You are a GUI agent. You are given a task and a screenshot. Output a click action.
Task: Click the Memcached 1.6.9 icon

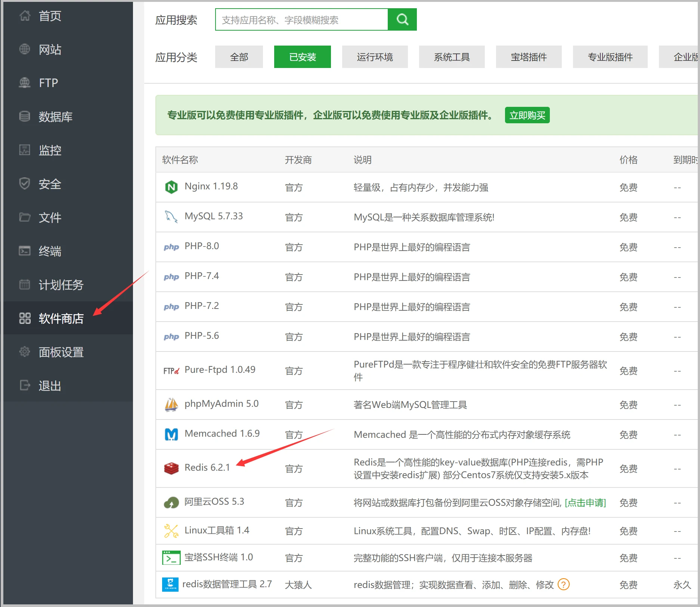pos(171,434)
